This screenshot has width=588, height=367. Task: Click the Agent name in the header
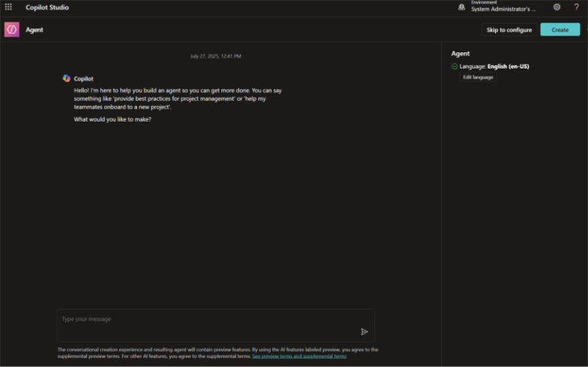pos(35,30)
